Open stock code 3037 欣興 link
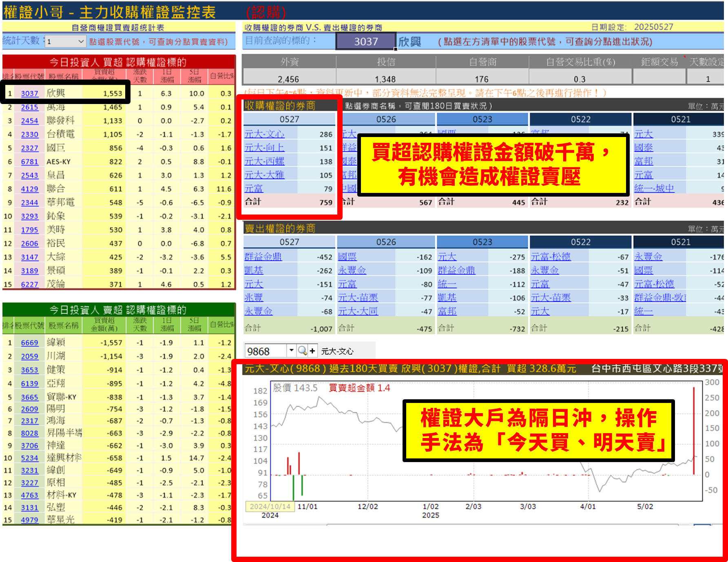Screen dimensions: 728x562 pyautogui.click(x=30, y=93)
